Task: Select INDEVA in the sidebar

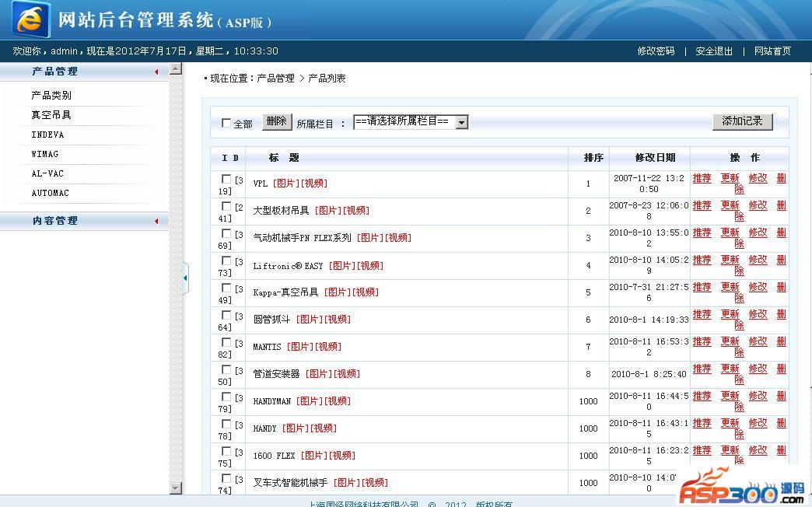Action: [x=47, y=135]
